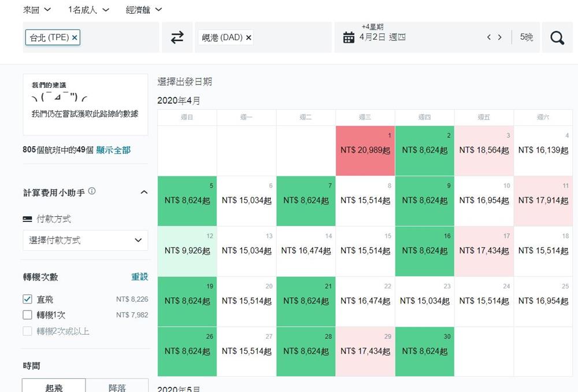Click 重設 to reset stops filter
The image size is (578, 392).
pyautogui.click(x=139, y=277)
